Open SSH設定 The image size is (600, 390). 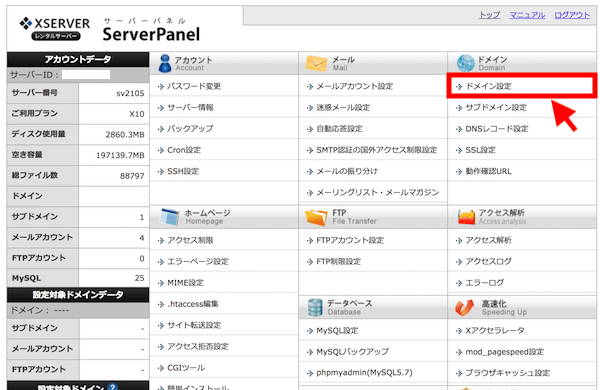tap(183, 171)
